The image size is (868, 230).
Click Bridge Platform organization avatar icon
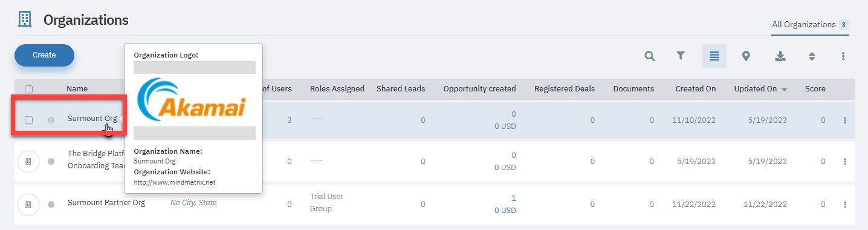(x=28, y=161)
